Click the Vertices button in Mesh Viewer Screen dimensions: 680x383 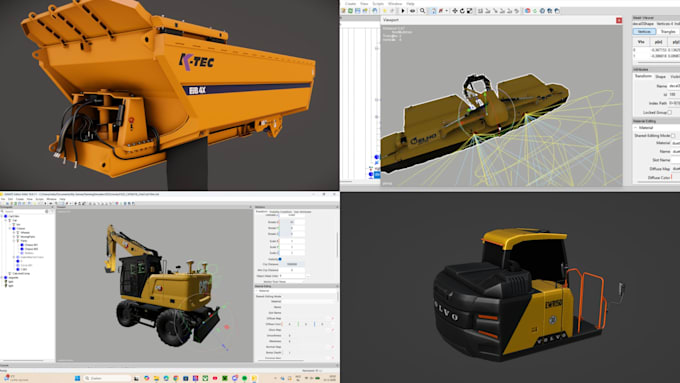644,31
